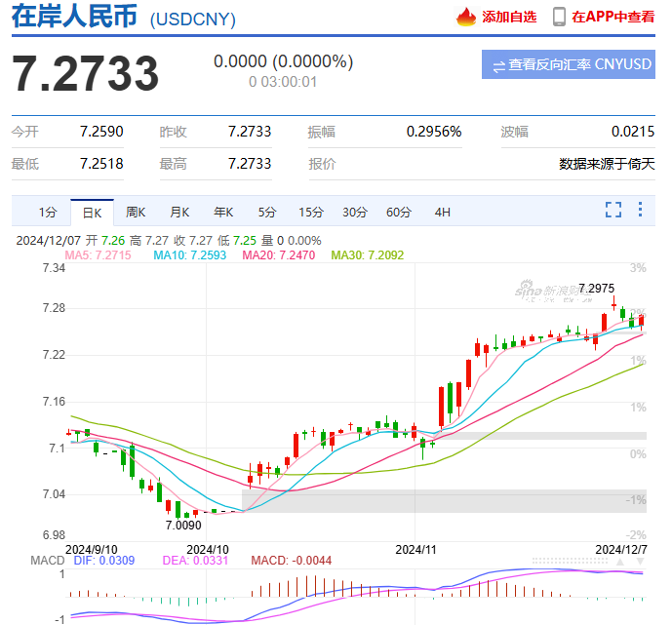672x625 pixels.
Task: Select the 日K daily candlestick tab
Action: [x=92, y=212]
